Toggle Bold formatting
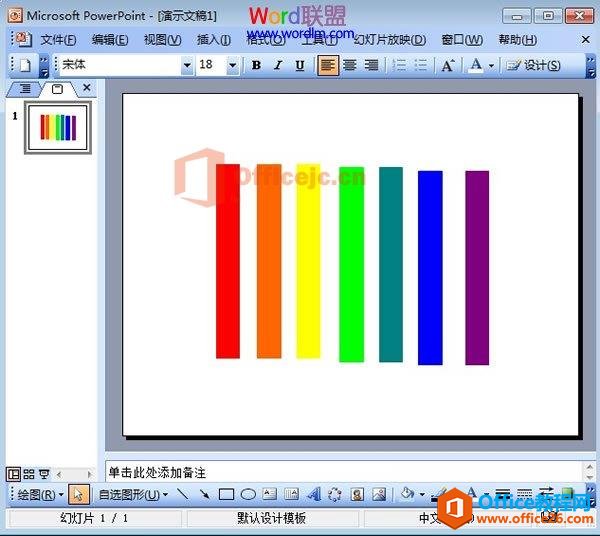This screenshot has height=536, width=600. click(x=256, y=65)
